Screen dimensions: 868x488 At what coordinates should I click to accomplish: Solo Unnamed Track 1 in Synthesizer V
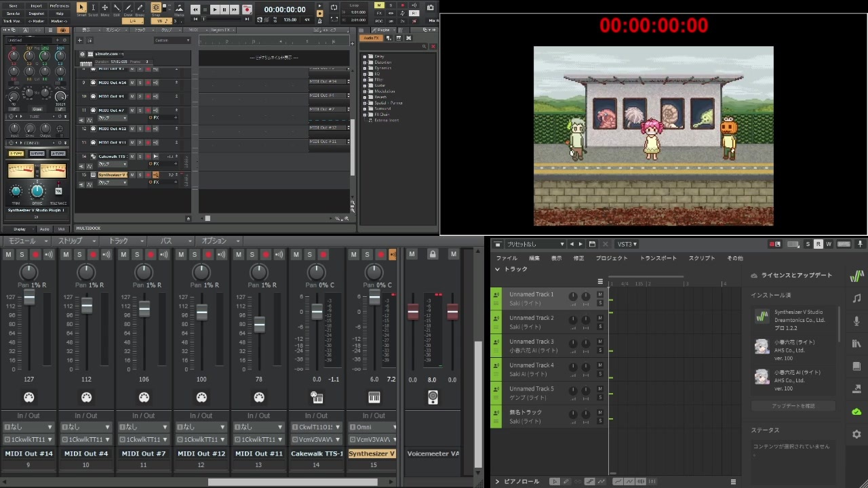600,303
